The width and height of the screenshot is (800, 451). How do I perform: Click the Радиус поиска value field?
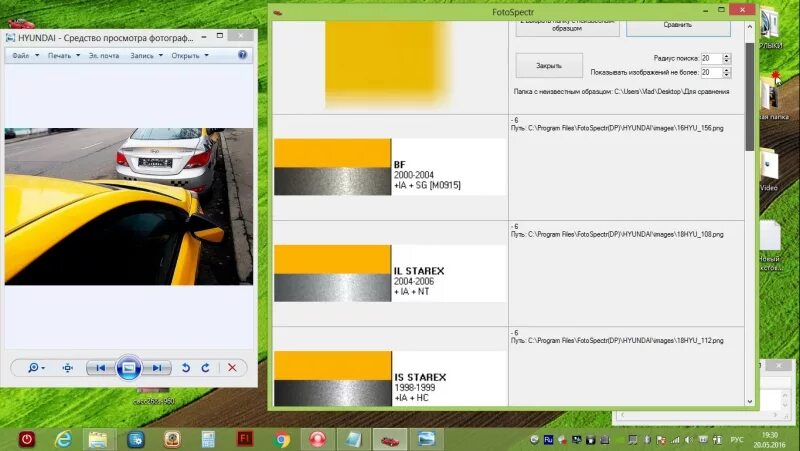tap(711, 59)
